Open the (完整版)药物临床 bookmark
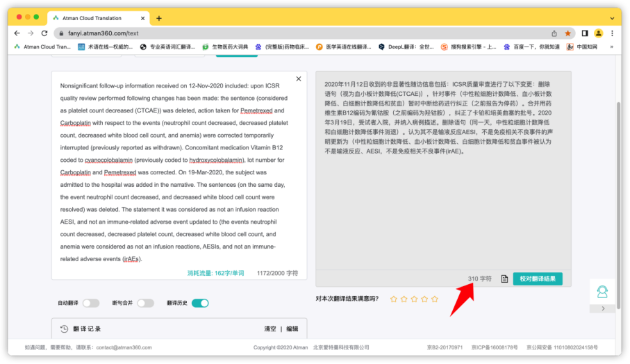The width and height of the screenshot is (630, 364). [282, 47]
